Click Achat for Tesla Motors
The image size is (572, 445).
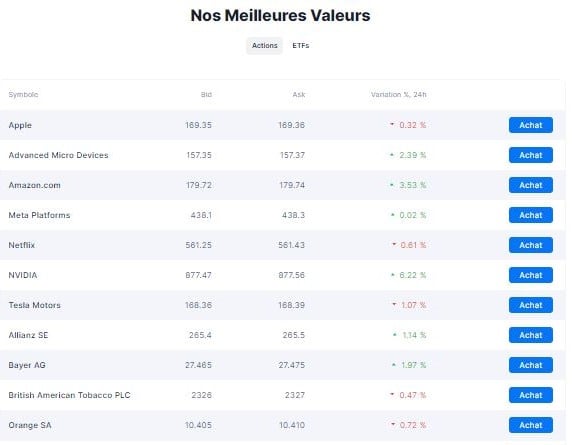click(531, 305)
